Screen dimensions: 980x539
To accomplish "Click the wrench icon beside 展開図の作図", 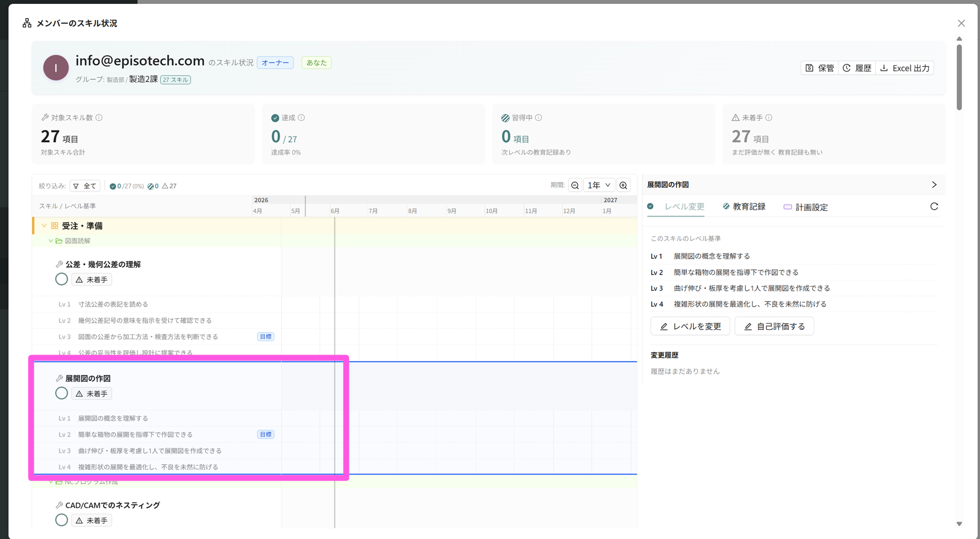I will (x=59, y=378).
